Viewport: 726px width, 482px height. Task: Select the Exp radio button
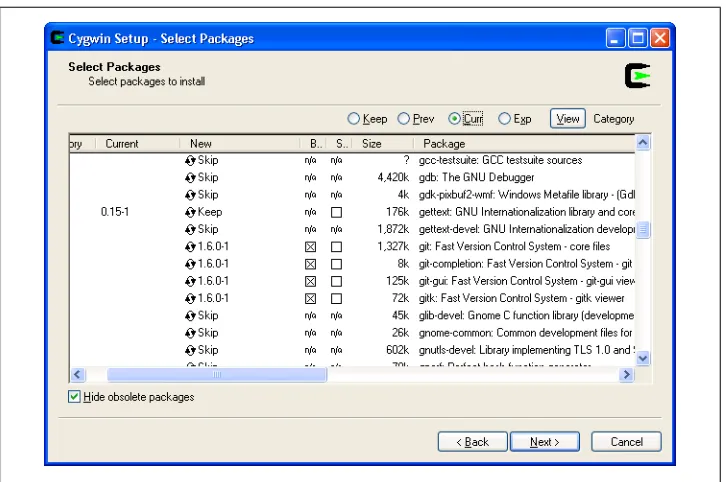(x=504, y=119)
